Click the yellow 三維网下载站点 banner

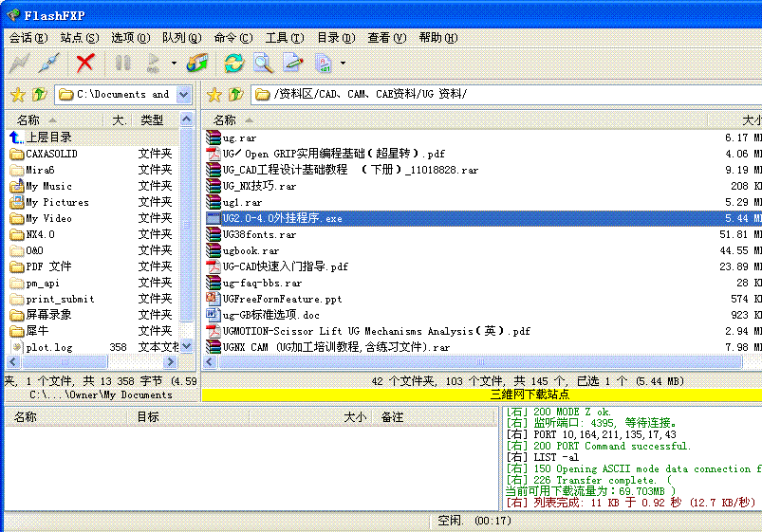pyautogui.click(x=482, y=394)
